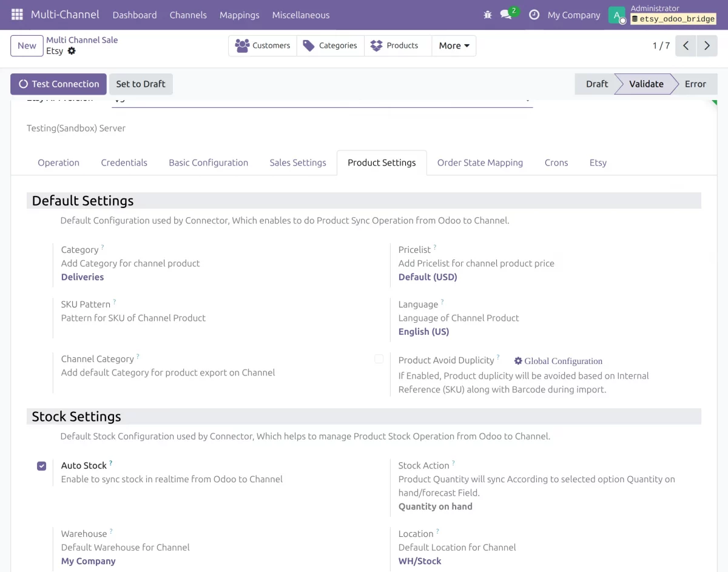Click Set to Draft button
728x572 pixels.
point(141,84)
